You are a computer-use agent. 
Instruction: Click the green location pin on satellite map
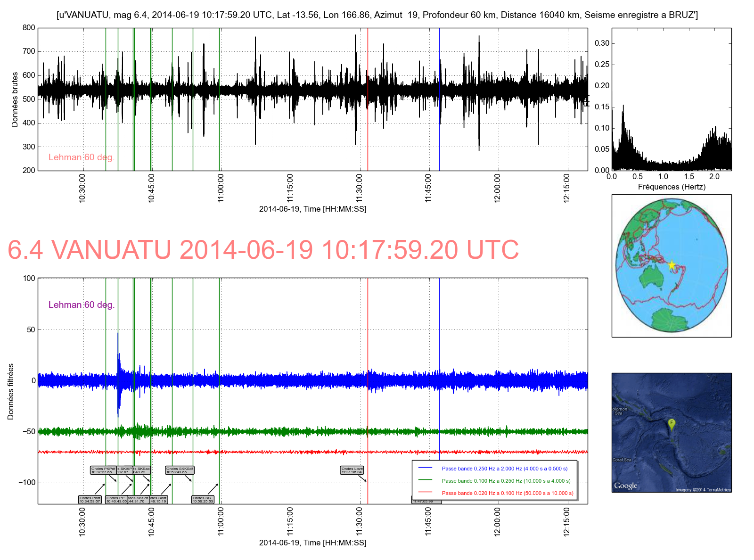tap(672, 424)
